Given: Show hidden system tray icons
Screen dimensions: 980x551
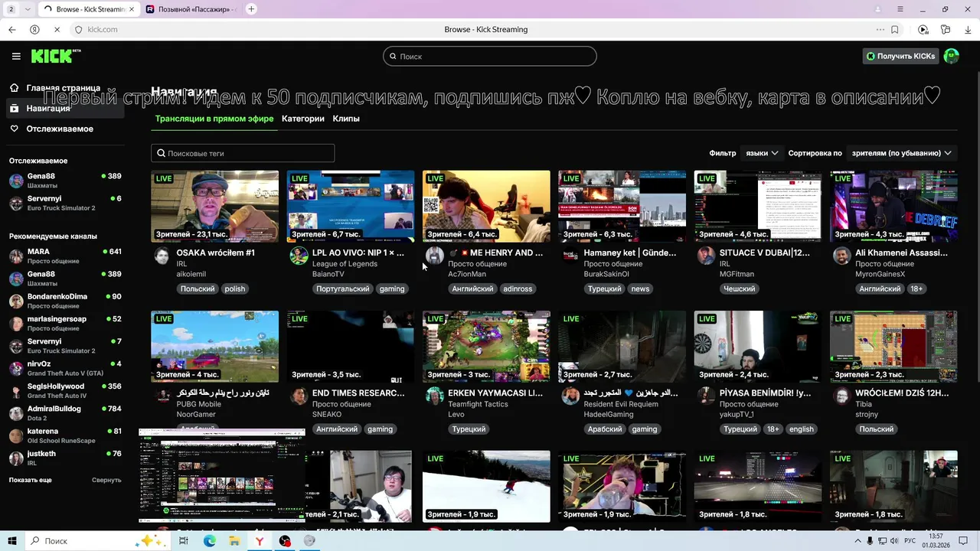Looking at the screenshot, I should pos(857,541).
